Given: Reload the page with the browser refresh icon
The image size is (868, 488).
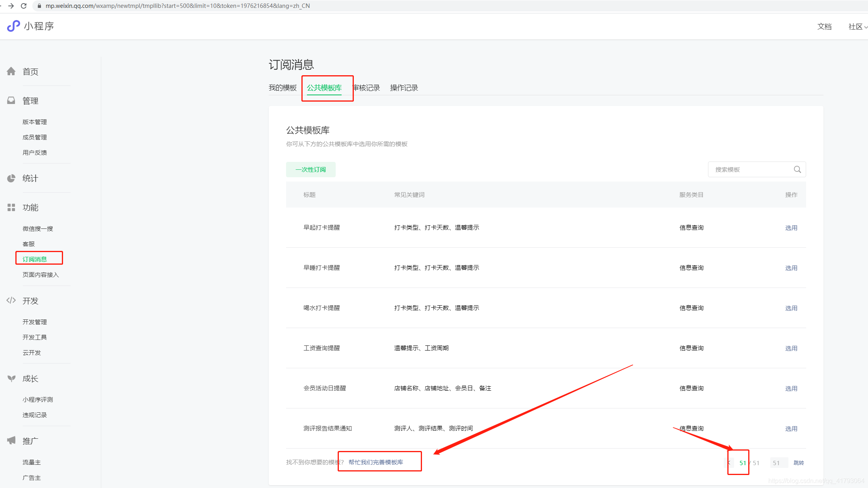Looking at the screenshot, I should (x=24, y=6).
